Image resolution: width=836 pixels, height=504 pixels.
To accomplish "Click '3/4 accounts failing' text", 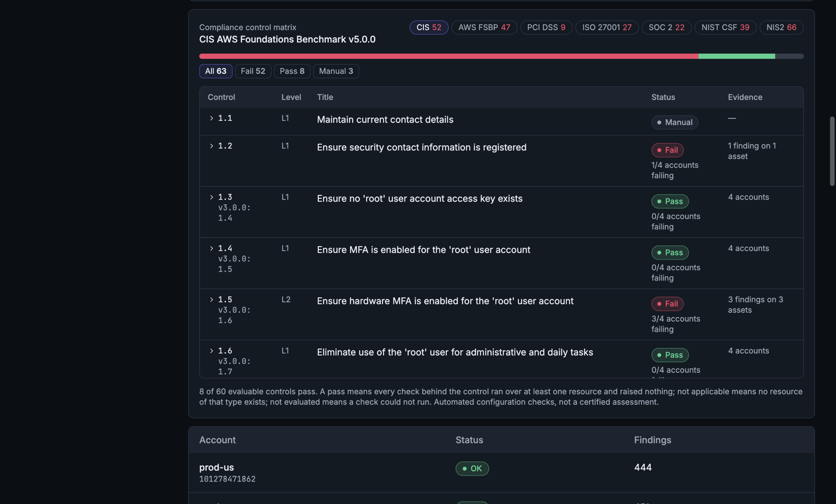I will (676, 324).
